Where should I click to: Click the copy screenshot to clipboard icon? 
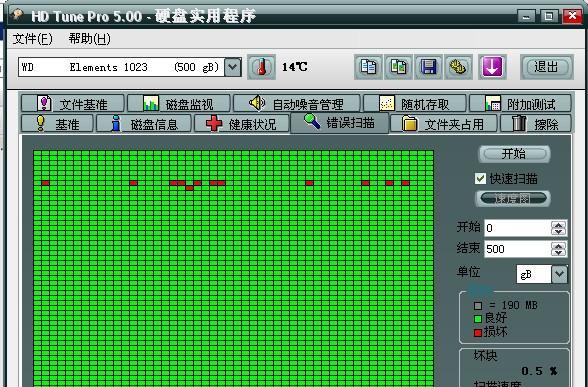click(398, 67)
